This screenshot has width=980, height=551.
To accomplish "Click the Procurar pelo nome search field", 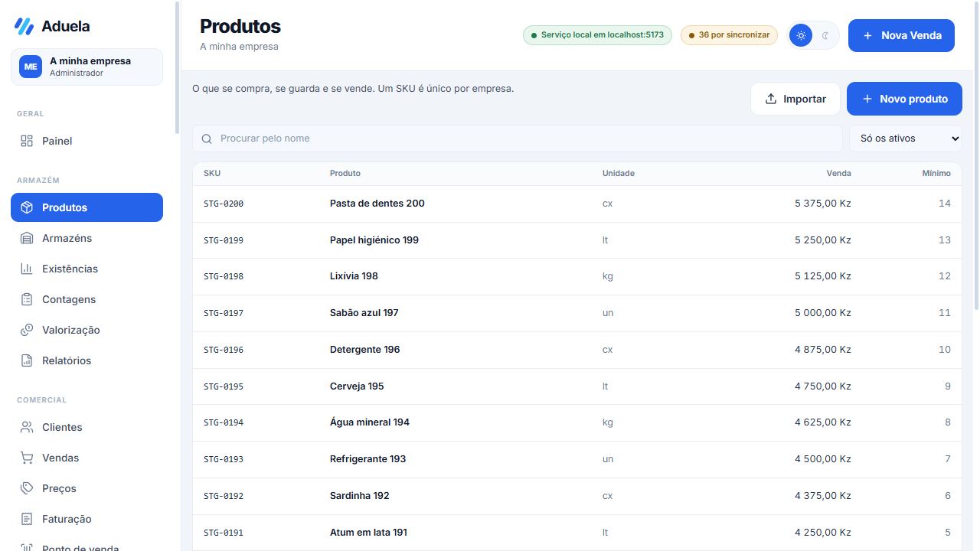I will coord(518,139).
